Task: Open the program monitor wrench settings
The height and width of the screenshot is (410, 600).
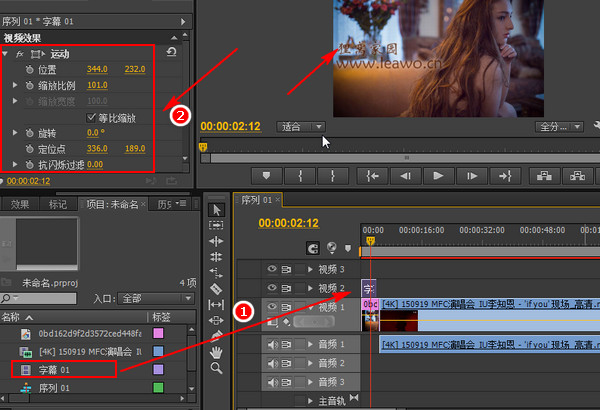Action: pyautogui.click(x=596, y=126)
